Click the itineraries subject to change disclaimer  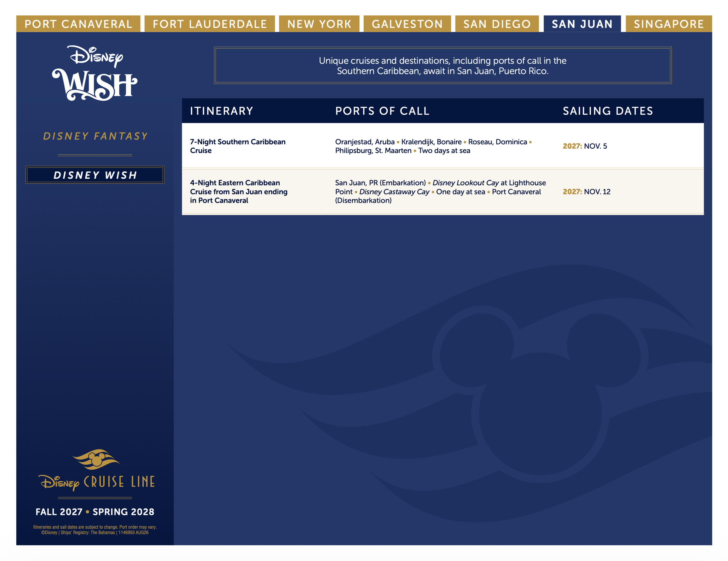point(95,530)
